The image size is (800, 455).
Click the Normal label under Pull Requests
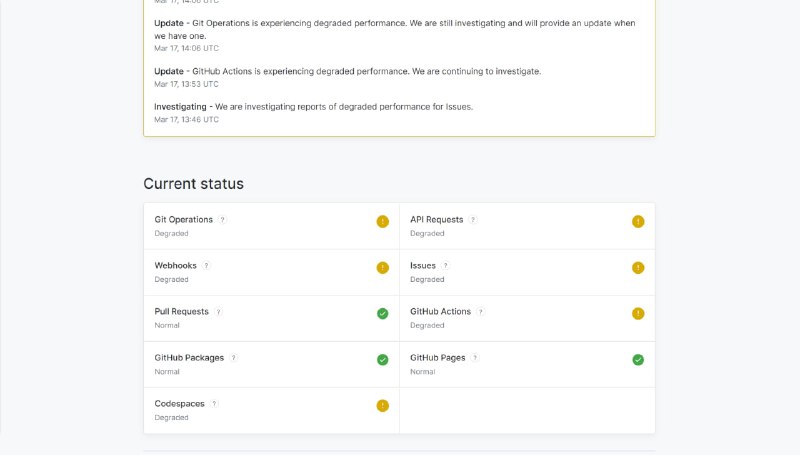click(167, 325)
